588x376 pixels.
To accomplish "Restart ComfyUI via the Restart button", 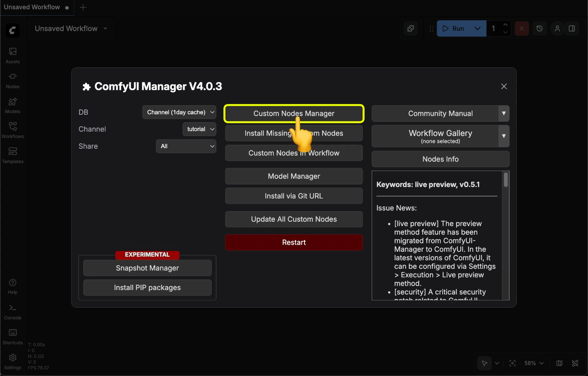I will point(294,242).
